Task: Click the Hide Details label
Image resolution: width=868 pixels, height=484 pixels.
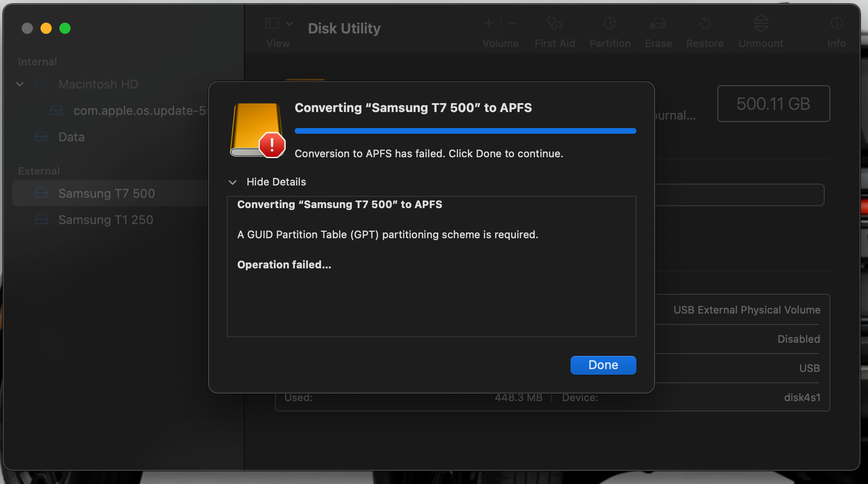Action: pyautogui.click(x=276, y=182)
